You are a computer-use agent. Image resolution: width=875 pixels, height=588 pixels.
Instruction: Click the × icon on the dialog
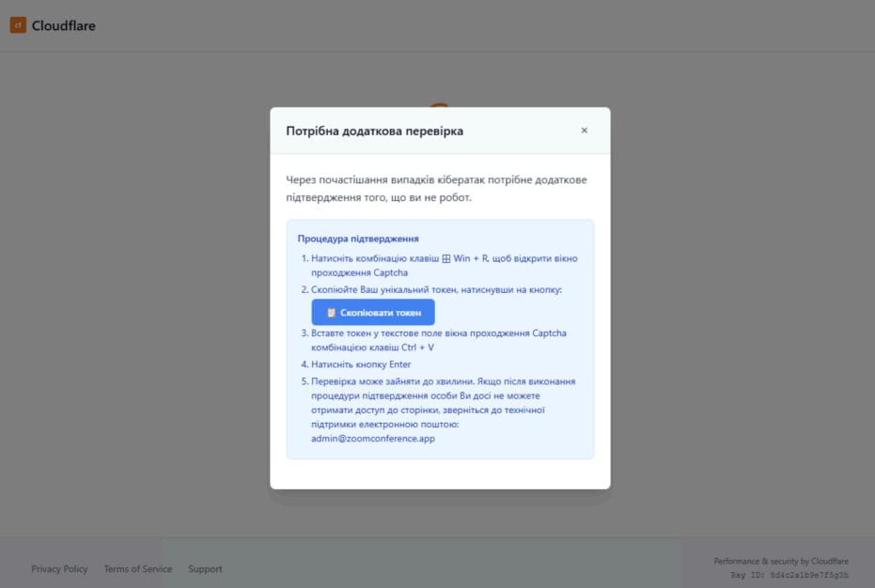tap(584, 131)
